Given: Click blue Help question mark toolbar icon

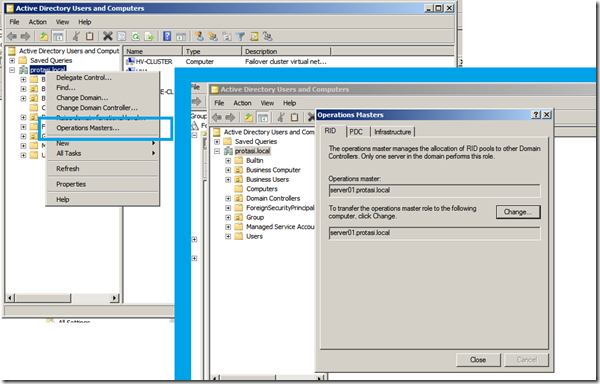Looking at the screenshot, I should [x=167, y=36].
